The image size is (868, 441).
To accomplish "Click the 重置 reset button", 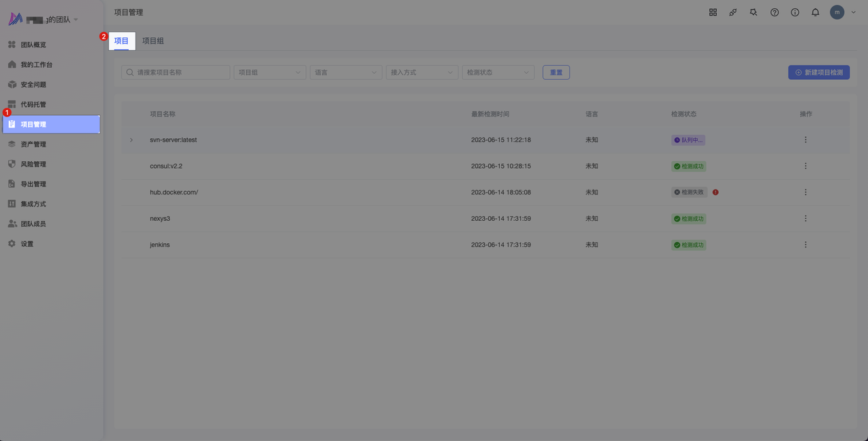I will pyautogui.click(x=556, y=72).
